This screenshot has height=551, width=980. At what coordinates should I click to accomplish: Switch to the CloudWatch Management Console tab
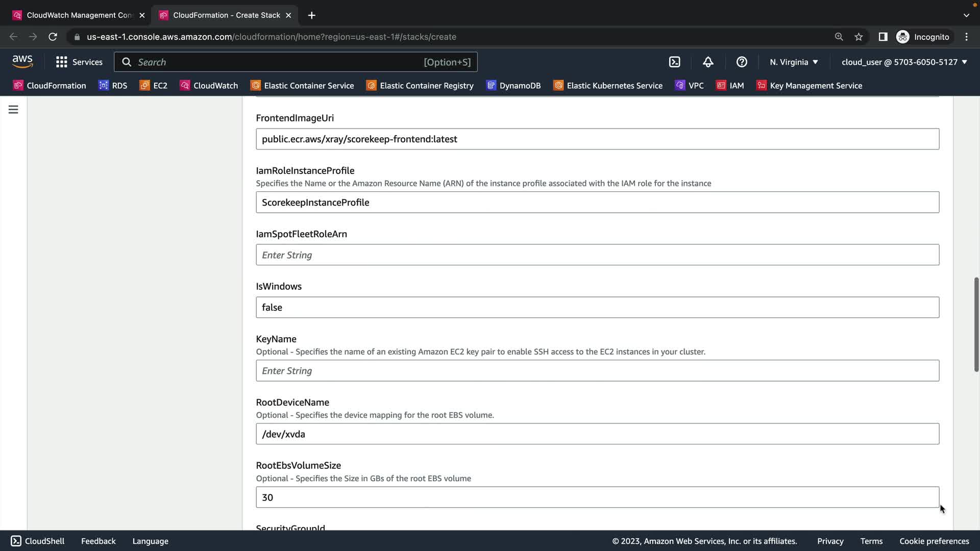[79, 15]
